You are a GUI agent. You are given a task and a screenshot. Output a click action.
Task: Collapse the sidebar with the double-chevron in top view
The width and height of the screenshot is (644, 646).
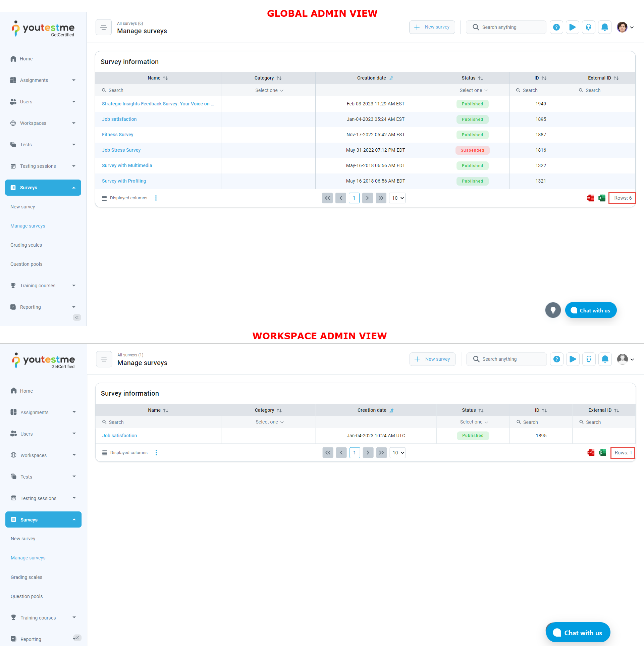point(77,317)
